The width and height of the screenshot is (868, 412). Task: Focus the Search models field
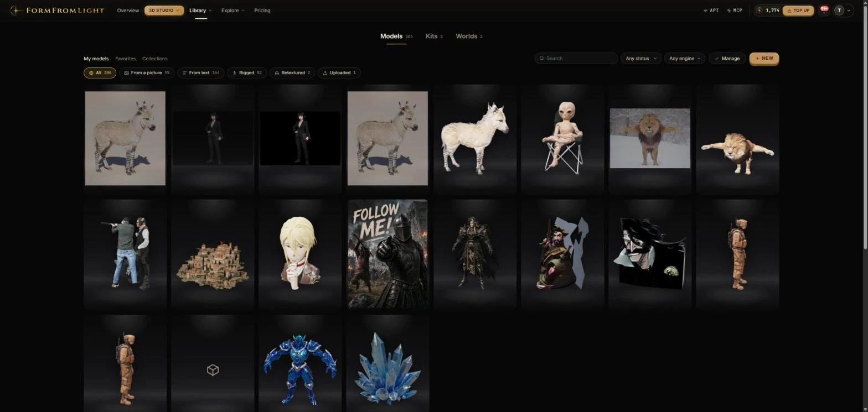(x=576, y=58)
